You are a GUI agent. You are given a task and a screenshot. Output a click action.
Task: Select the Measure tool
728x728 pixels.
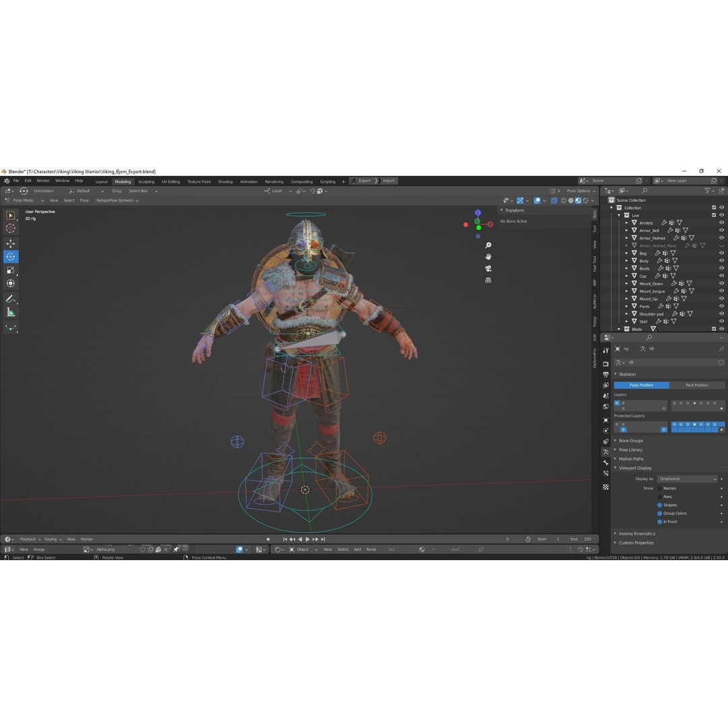coord(11,313)
